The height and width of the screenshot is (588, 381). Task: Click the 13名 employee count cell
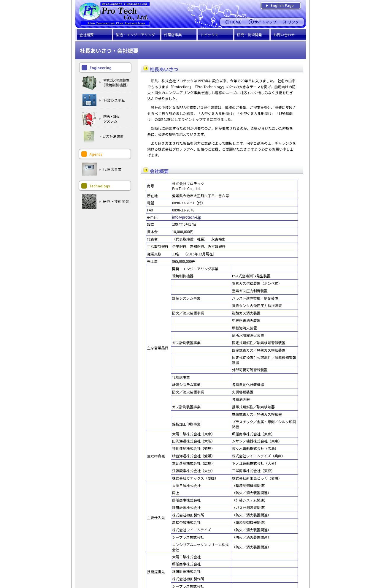[234, 254]
